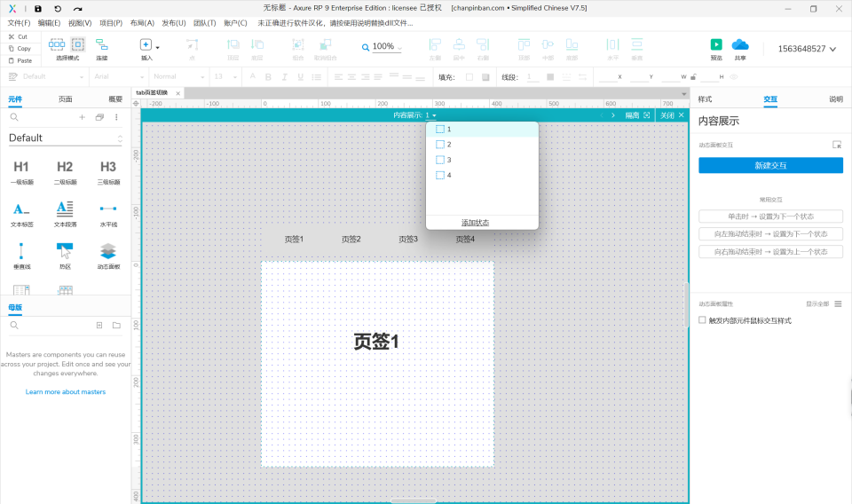Click the fill color swatch
This screenshot has width=852, height=504.
(x=469, y=77)
